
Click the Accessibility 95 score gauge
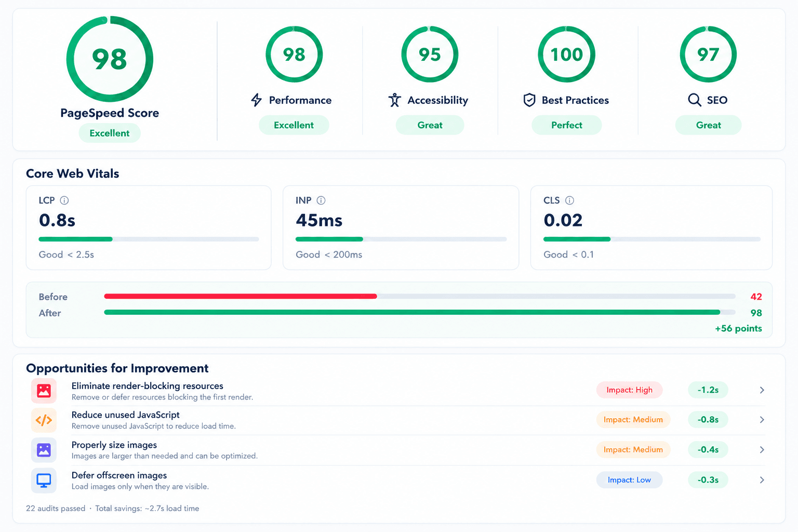tap(430, 54)
